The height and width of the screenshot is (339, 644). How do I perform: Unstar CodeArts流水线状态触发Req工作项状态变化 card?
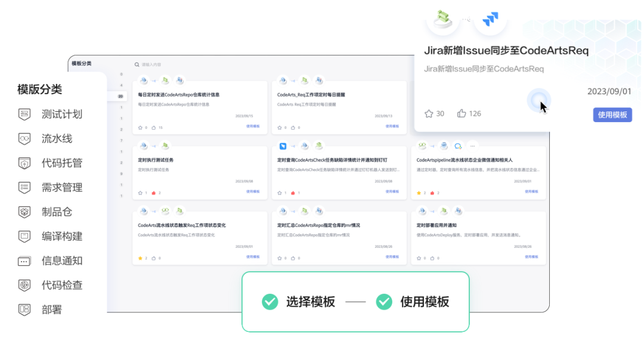coord(141,258)
